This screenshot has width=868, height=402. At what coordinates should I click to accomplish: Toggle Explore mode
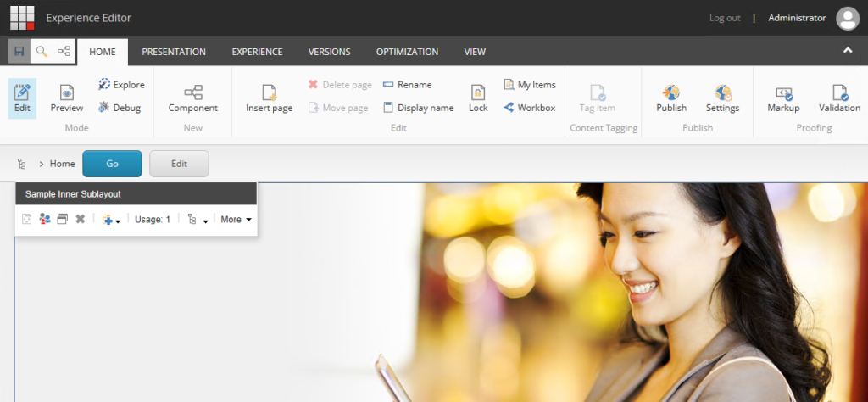pyautogui.click(x=103, y=85)
